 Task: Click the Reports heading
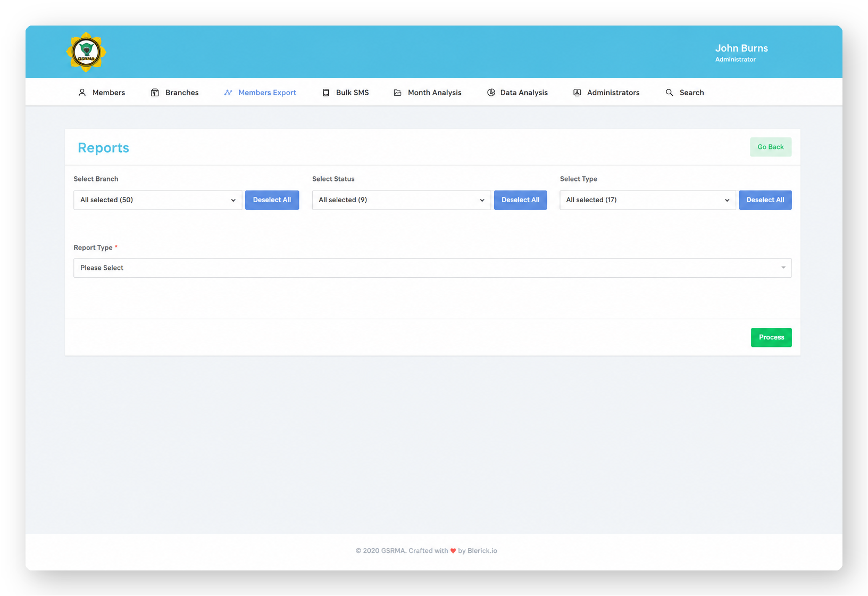coord(103,148)
